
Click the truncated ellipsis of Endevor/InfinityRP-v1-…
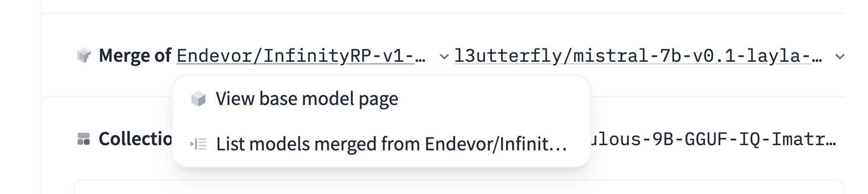tap(420, 57)
